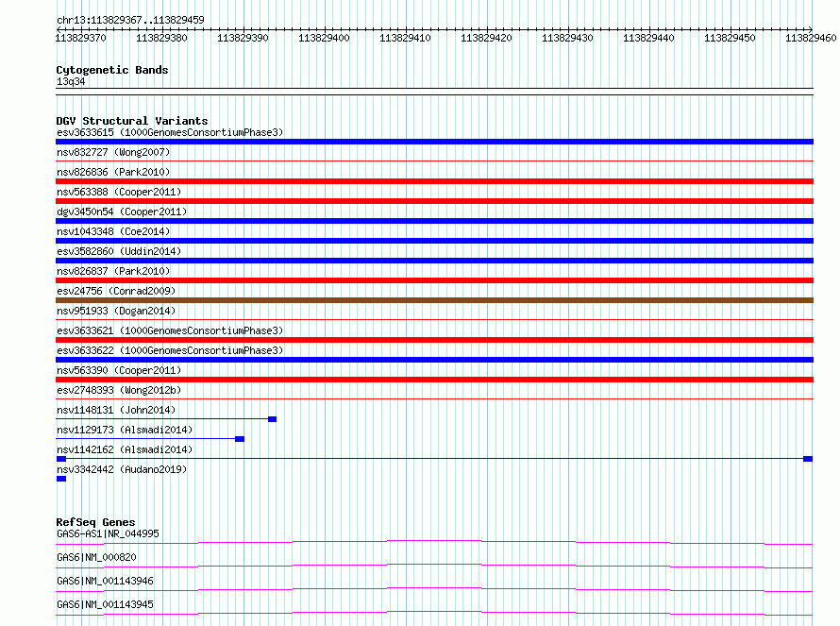Select esv3633622 1000GenomesConsortiumPhase3 label

coord(170,350)
